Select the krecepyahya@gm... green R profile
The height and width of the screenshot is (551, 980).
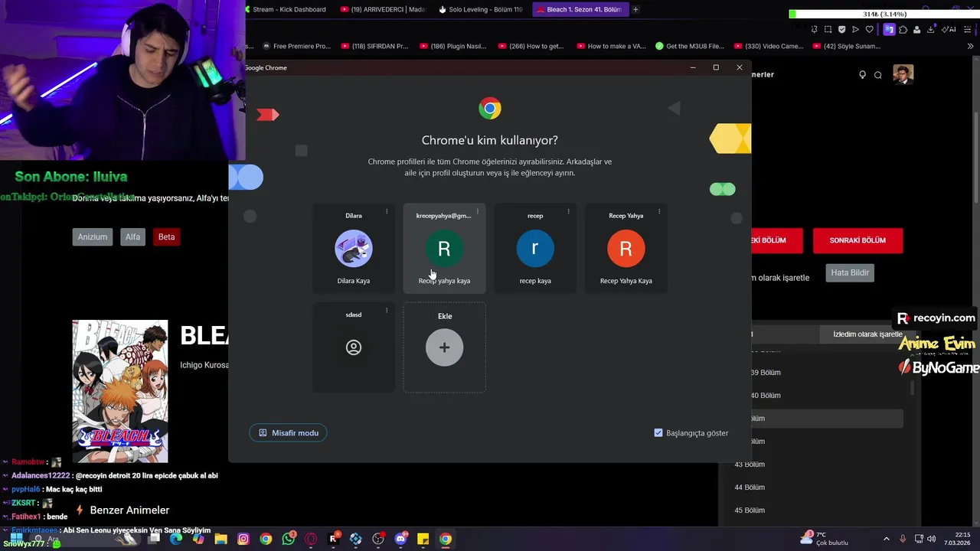tap(444, 249)
